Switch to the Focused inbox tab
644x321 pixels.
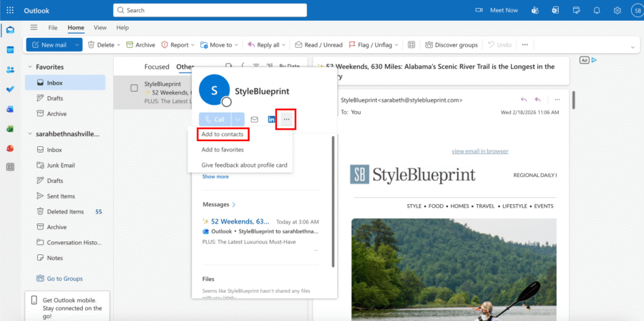[x=157, y=67]
